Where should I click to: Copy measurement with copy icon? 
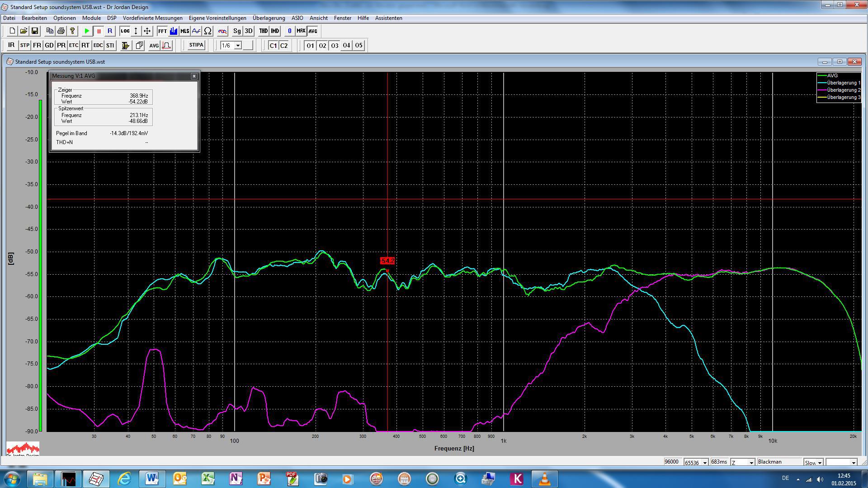50,31
